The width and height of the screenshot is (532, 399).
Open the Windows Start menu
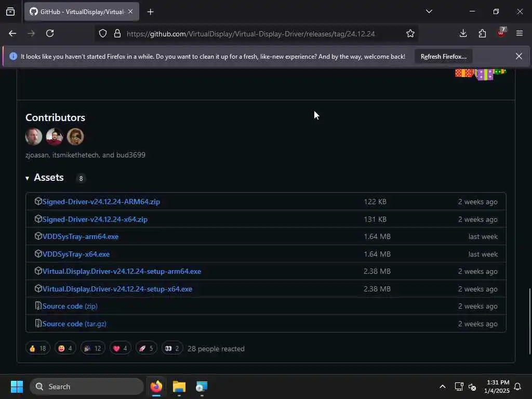pyautogui.click(x=17, y=387)
